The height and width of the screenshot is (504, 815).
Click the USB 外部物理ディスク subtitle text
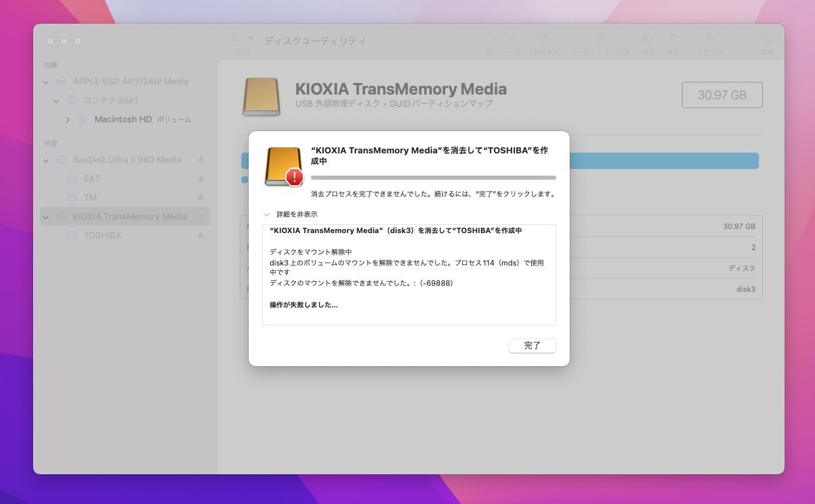click(x=394, y=104)
